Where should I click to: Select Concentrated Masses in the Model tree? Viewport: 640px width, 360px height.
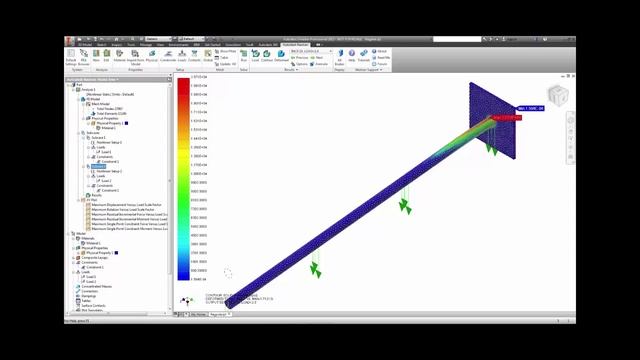click(x=96, y=287)
